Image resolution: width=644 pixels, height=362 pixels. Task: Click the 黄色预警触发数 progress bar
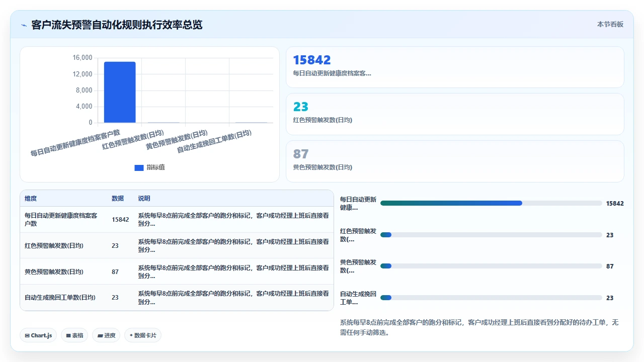coord(491,266)
